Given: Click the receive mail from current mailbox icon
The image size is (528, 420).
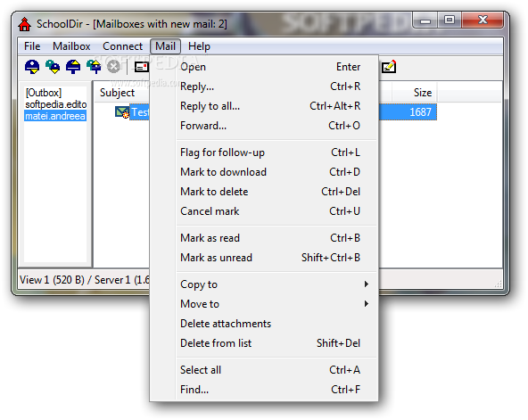Looking at the screenshot, I should click(x=32, y=67).
